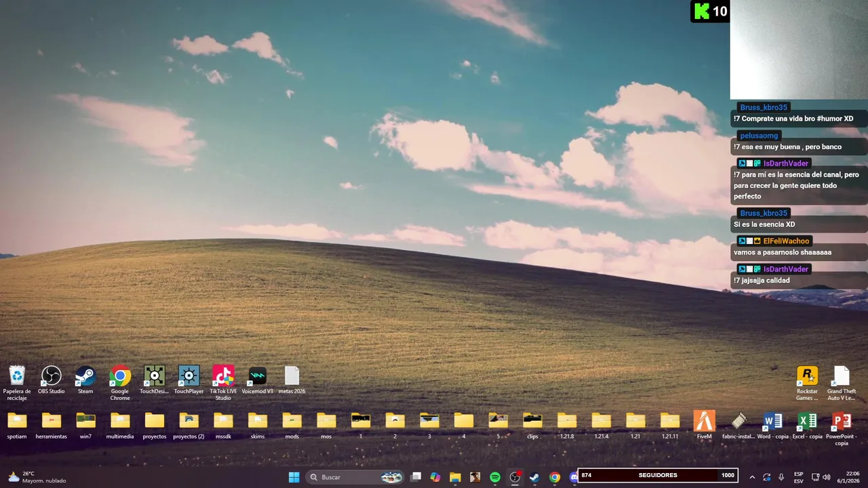Select the 1.21.4 folder
The image size is (868, 488).
[601, 426]
